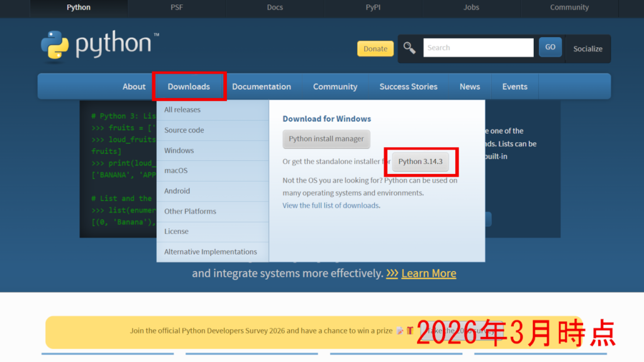Select All releases from the Downloads menu
Viewport: 644px width, 362px height.
(x=182, y=110)
